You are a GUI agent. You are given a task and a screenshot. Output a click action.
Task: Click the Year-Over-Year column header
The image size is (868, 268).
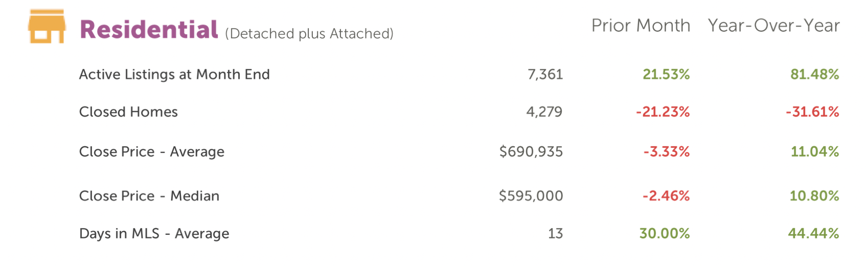pyautogui.click(x=773, y=26)
